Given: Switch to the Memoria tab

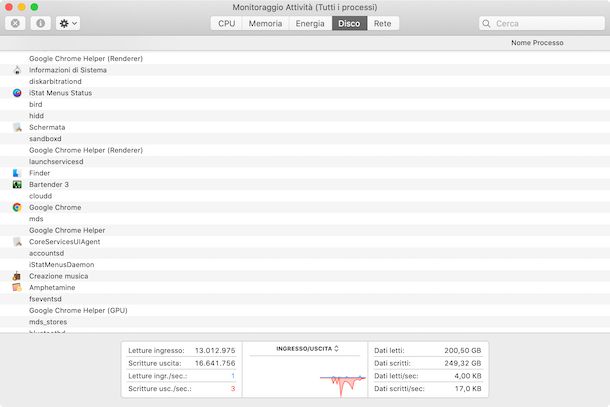Looking at the screenshot, I should coord(265,23).
